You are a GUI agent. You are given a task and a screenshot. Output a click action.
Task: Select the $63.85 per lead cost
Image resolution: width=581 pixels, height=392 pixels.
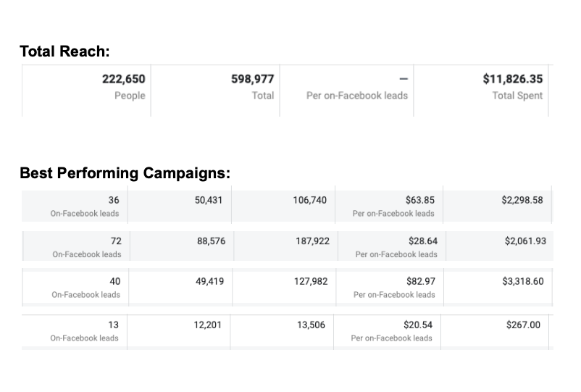pyautogui.click(x=420, y=200)
